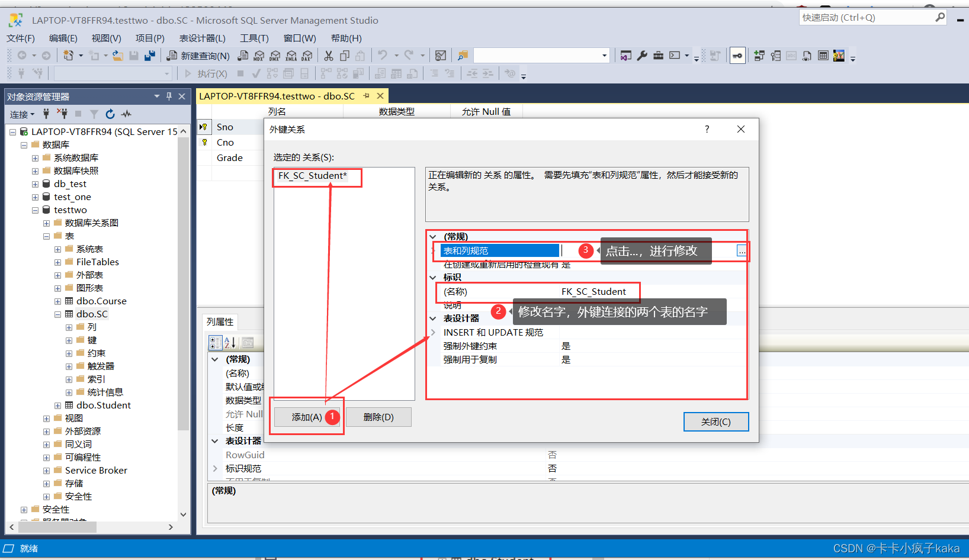969x560 pixels.
Task: Expand the dbo.Student table node
Action: (57, 405)
